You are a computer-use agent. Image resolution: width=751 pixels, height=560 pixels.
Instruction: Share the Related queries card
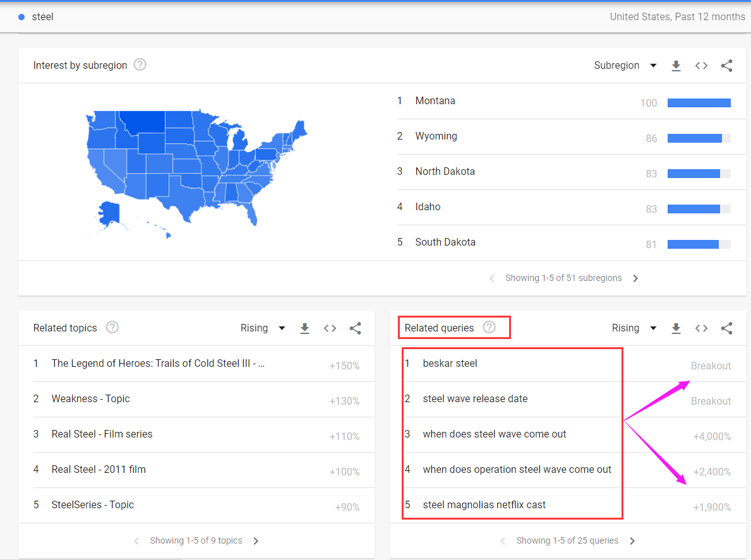[726, 328]
